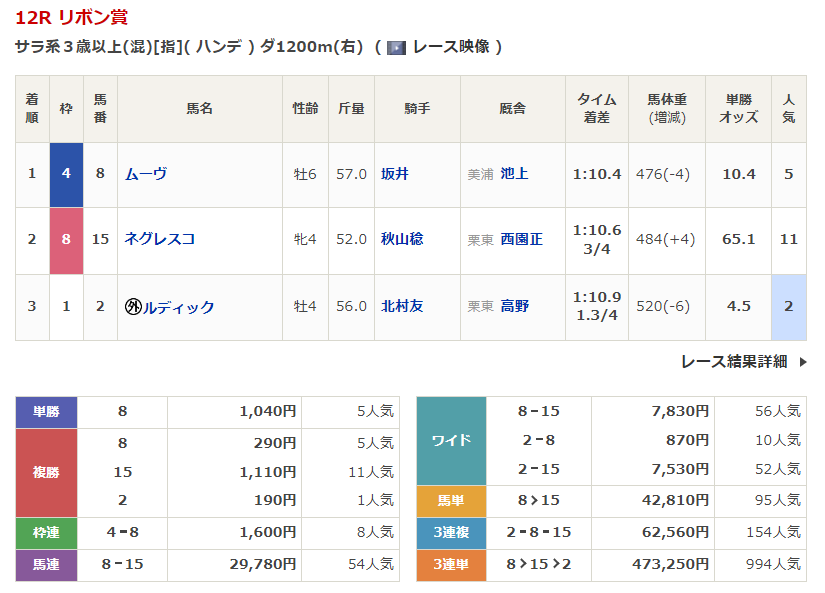Viewport: 825px width, 593px height.
Task: Open horse ムーヴ profile link
Action: (x=145, y=174)
